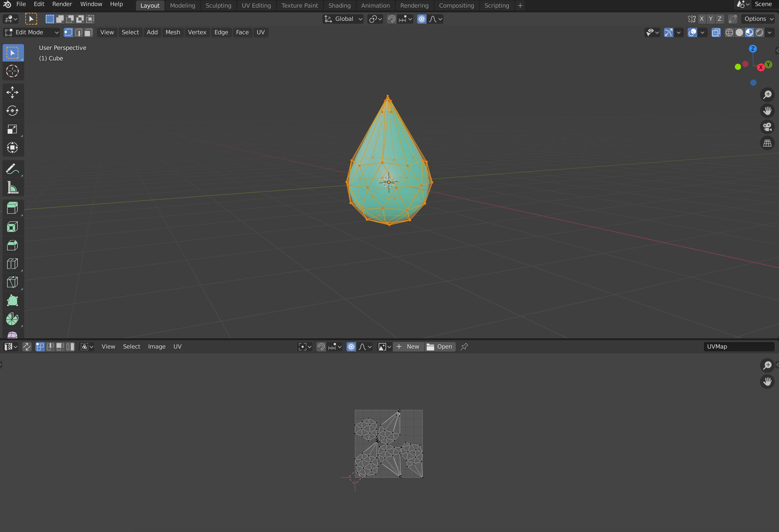This screenshot has height=532, width=779.
Task: Click the Z axis on navigation gizmo
Action: (x=753, y=49)
